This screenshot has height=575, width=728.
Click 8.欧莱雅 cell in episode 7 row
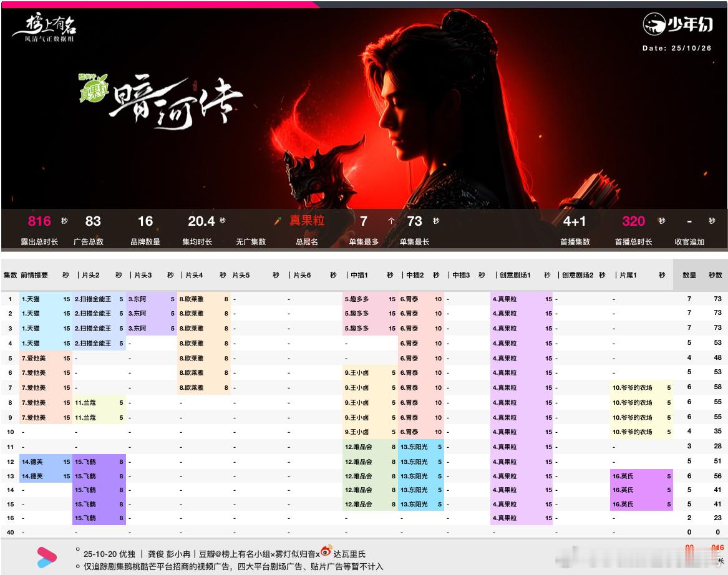(204, 387)
